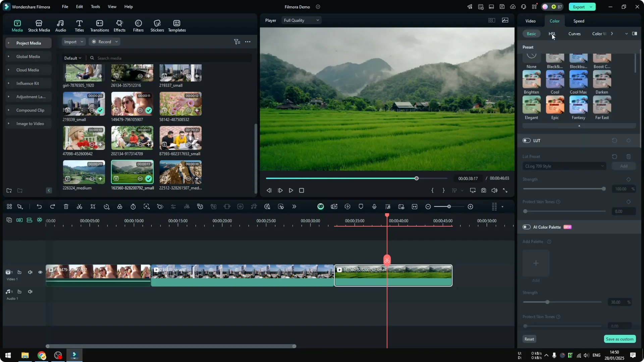Click the timeline Zoom in icon
The height and width of the screenshot is (362, 644).
click(x=471, y=206)
